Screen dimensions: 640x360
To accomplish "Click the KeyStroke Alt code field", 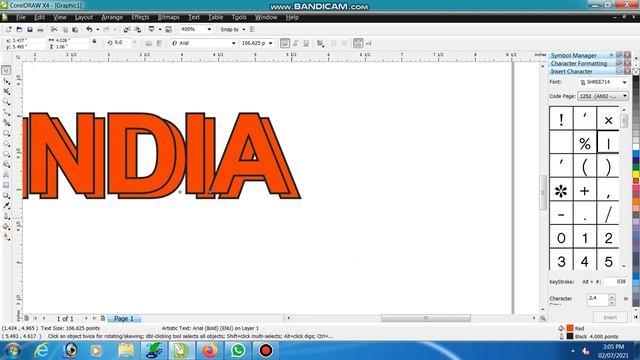I will tap(616, 282).
